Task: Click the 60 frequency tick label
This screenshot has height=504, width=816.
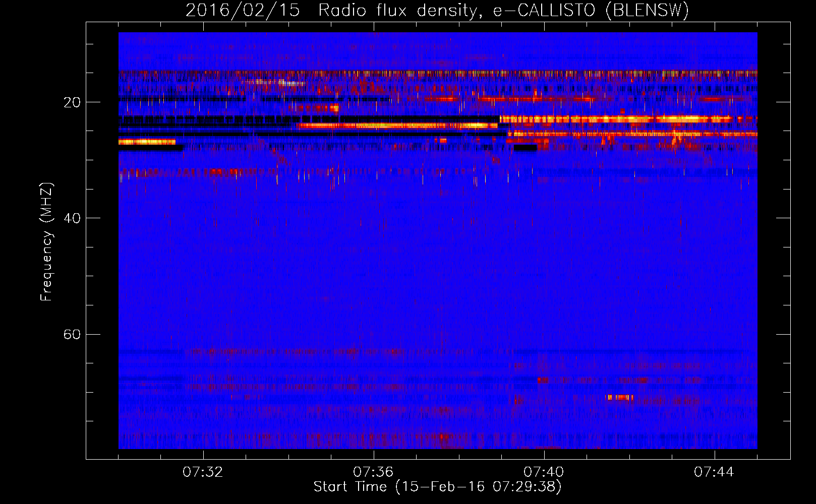Action: tap(72, 334)
